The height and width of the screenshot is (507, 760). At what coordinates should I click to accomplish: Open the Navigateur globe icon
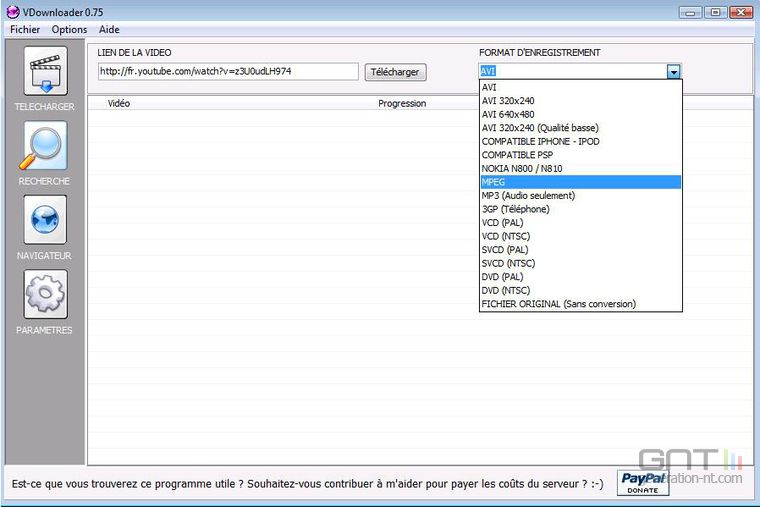tap(46, 220)
